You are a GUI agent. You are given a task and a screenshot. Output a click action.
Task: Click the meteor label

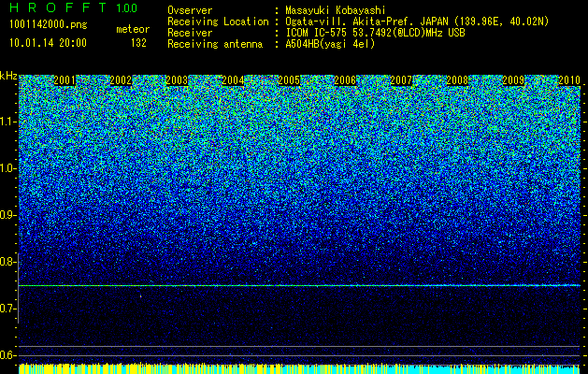[133, 29]
